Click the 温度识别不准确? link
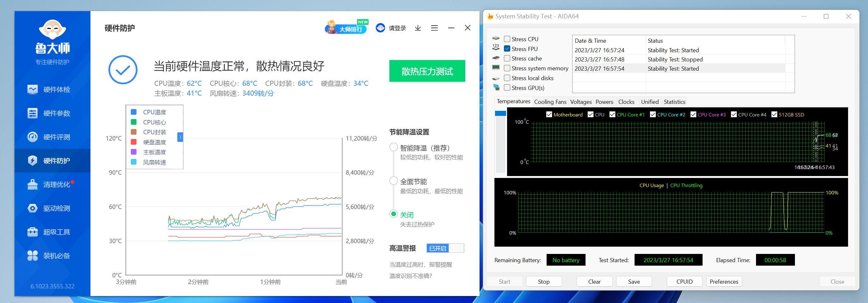The image size is (868, 303). (x=411, y=276)
